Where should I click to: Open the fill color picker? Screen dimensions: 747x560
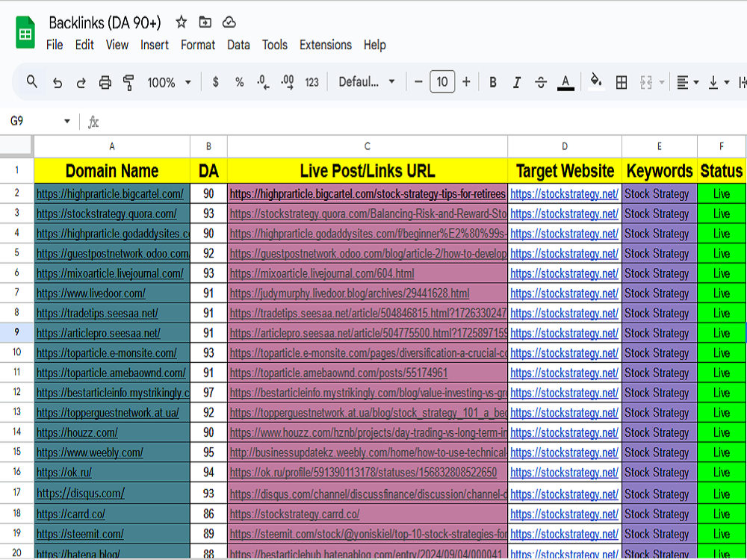point(596,81)
